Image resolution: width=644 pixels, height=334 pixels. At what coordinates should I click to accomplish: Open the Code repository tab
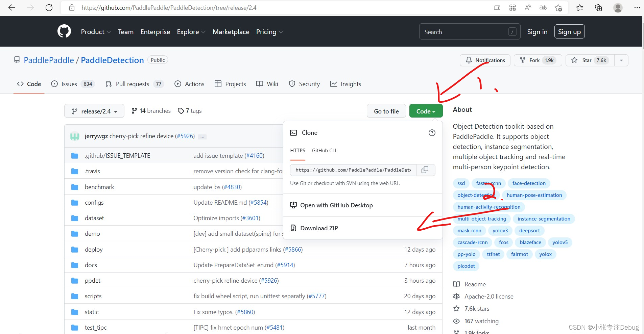click(x=29, y=84)
